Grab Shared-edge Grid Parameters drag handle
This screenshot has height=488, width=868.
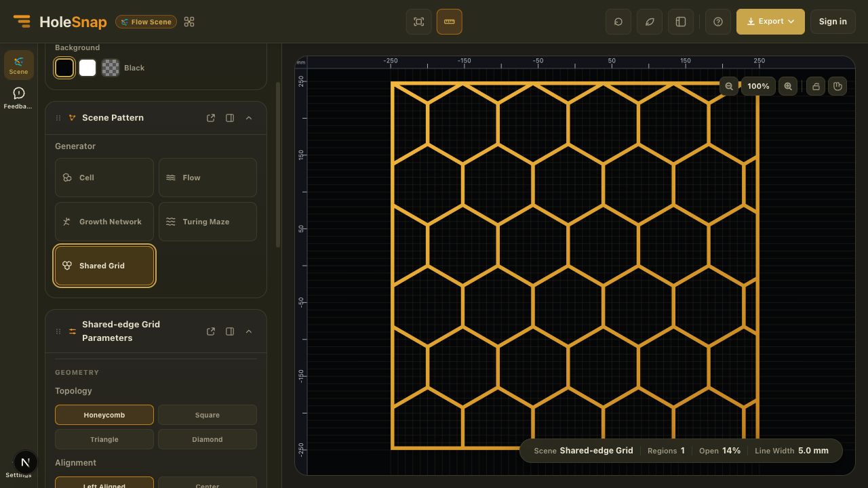click(58, 331)
